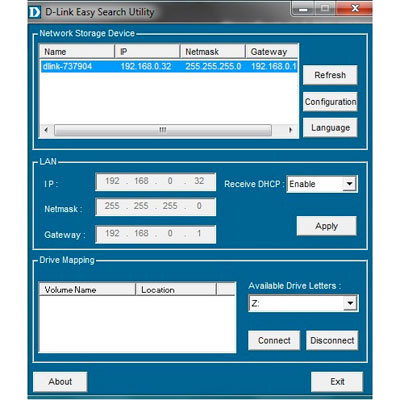Click the 192.168.0.32 IP cell
Image resolution: width=400 pixels, height=400 pixels.
coord(146,66)
